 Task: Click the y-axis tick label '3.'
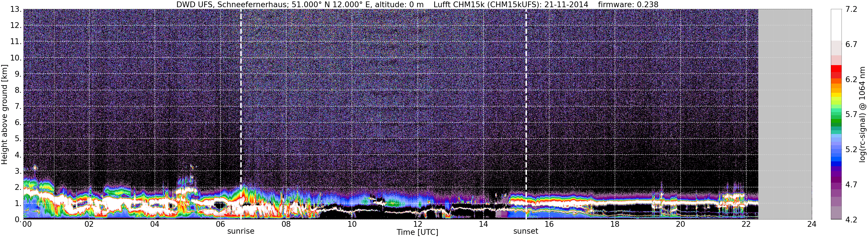coord(18,171)
